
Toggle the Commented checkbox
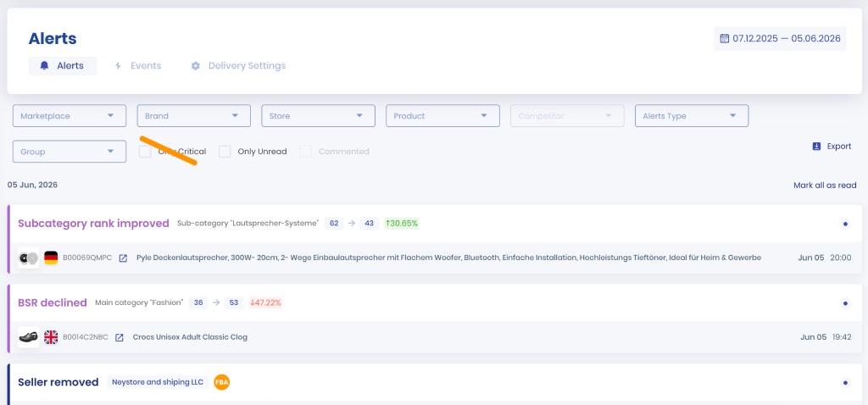[x=305, y=152]
